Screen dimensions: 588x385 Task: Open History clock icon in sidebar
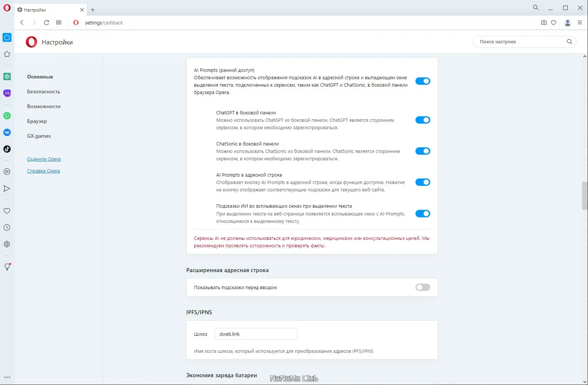(x=7, y=228)
